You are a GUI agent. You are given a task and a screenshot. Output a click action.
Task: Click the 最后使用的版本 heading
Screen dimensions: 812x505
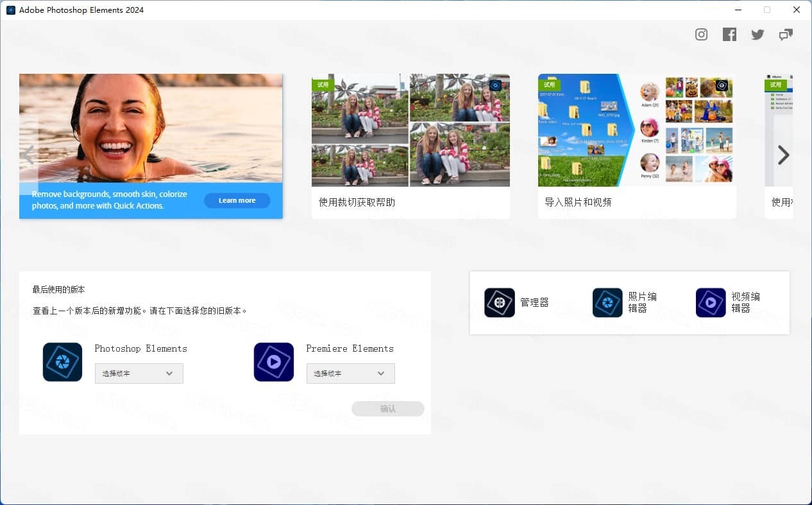pyautogui.click(x=58, y=290)
